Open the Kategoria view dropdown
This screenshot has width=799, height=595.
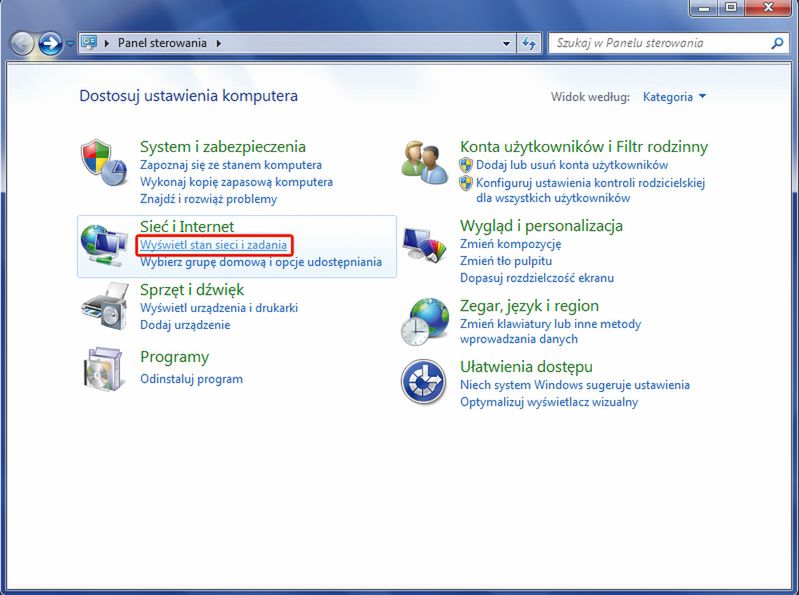(x=674, y=97)
